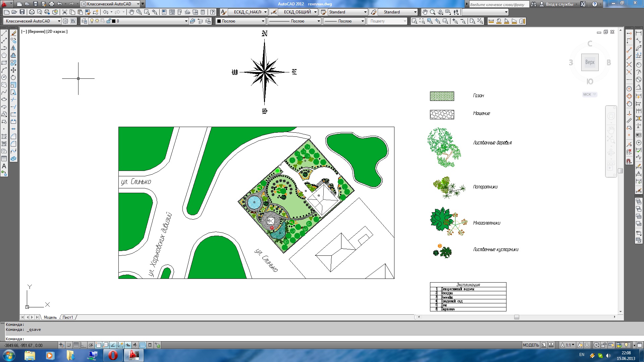Viewport: 644px width, 362px height.
Task: Select the Polygon drawing tool
Action: 4,55
